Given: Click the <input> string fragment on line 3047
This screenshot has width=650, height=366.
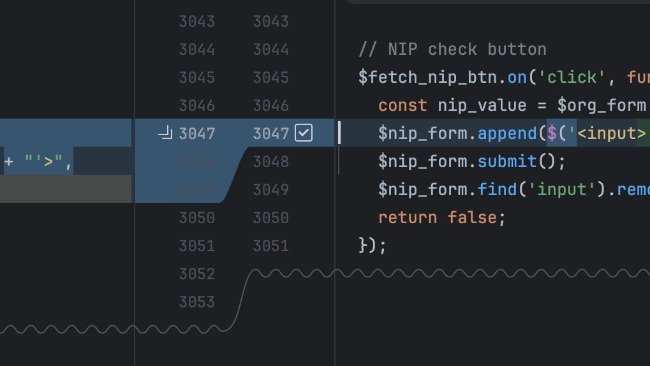Looking at the screenshot, I should click(x=611, y=133).
